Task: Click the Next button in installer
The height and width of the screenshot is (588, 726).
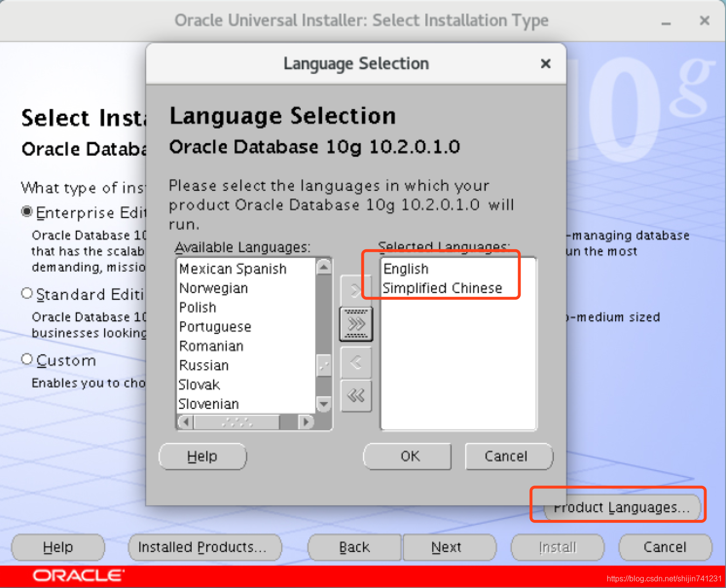Action: point(450,547)
